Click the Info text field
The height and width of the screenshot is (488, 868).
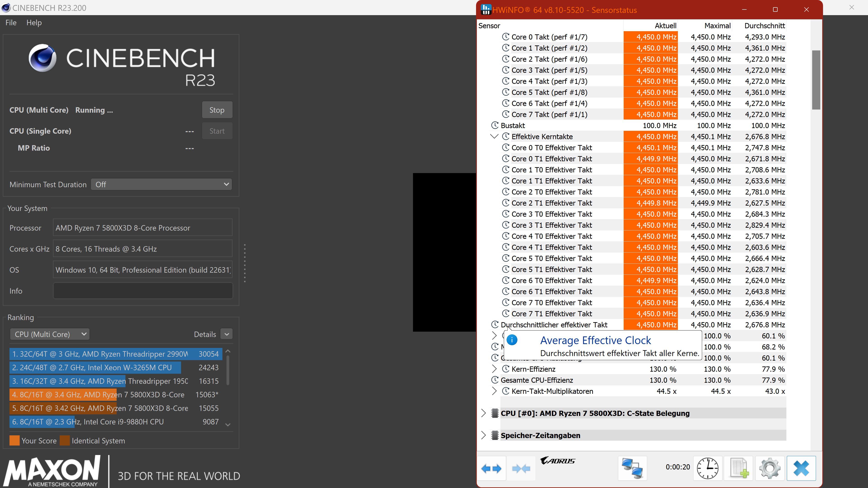tap(143, 291)
